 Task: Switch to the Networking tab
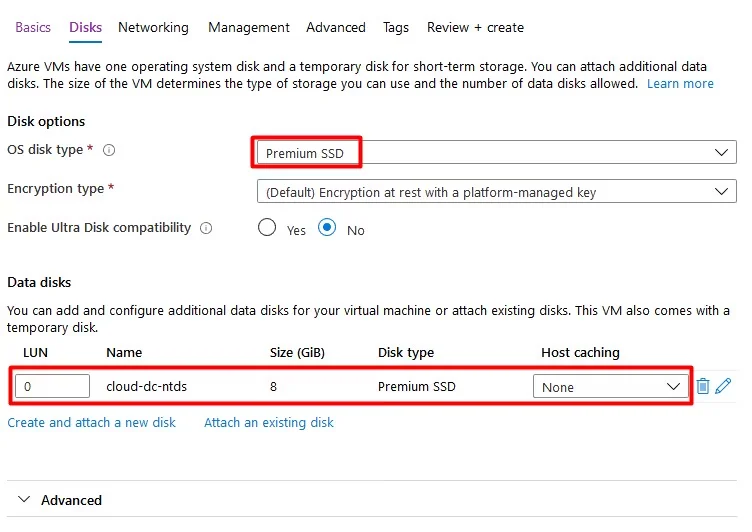tap(153, 27)
